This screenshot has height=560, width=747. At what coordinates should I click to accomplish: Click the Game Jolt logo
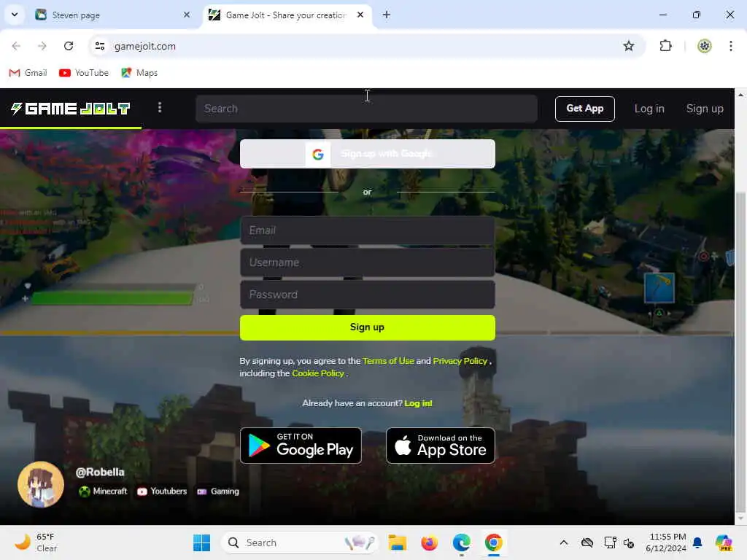coord(70,109)
